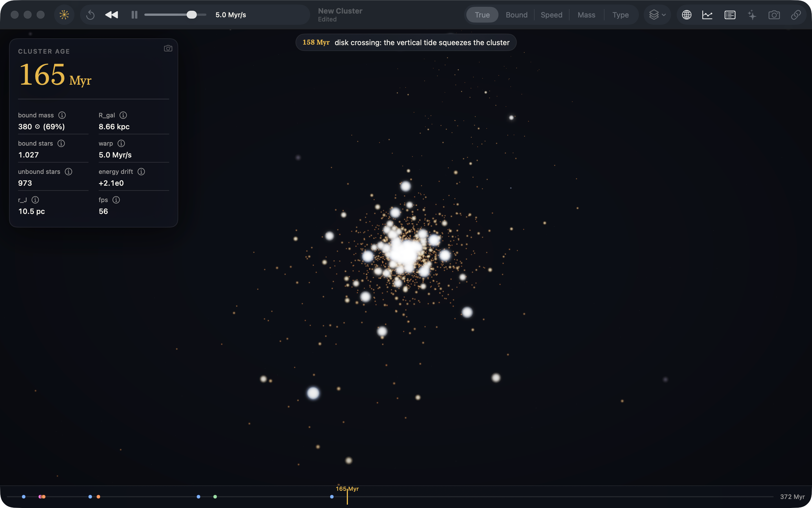Switch to Bound color mode
Viewport: 812px width, 508px height.
[x=517, y=15]
